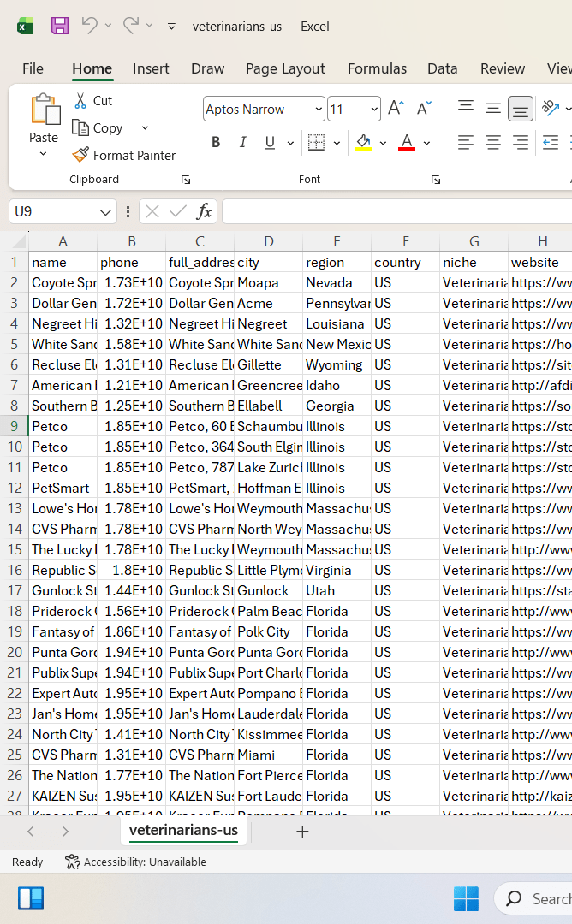572x924 pixels.
Task: Expand Fill Color palette arrow
Action: [383, 143]
